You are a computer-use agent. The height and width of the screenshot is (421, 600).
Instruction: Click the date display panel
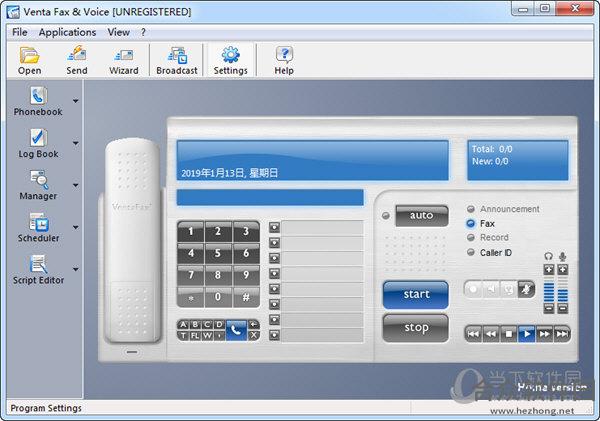pyautogui.click(x=313, y=160)
